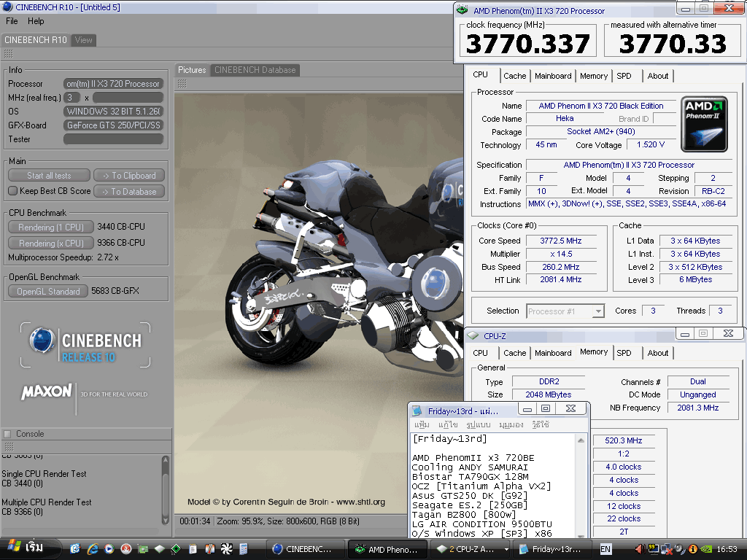Click the AMD Phenom II logo in CPU-Z

[704, 124]
